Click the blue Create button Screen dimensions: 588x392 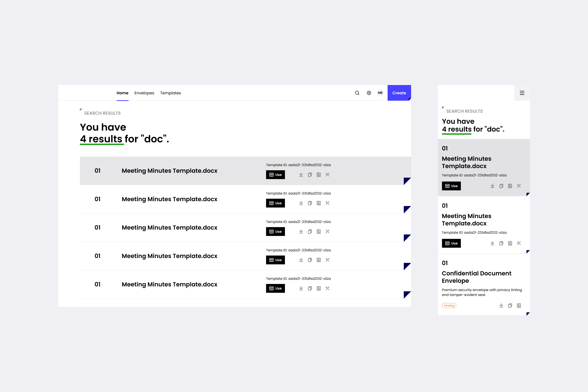coord(399,93)
